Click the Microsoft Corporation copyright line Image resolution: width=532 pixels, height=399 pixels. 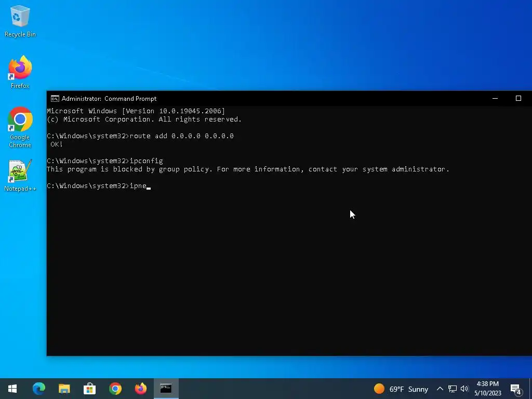click(144, 119)
